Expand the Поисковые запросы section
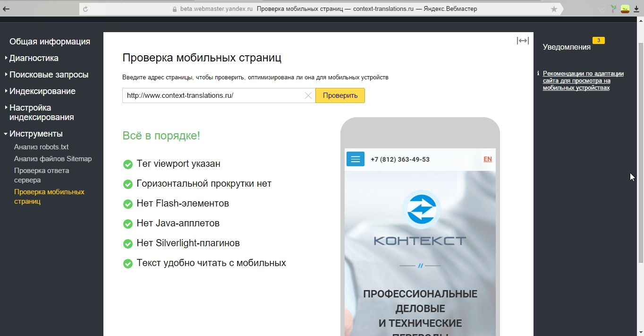This screenshot has width=644, height=336. coord(49,75)
